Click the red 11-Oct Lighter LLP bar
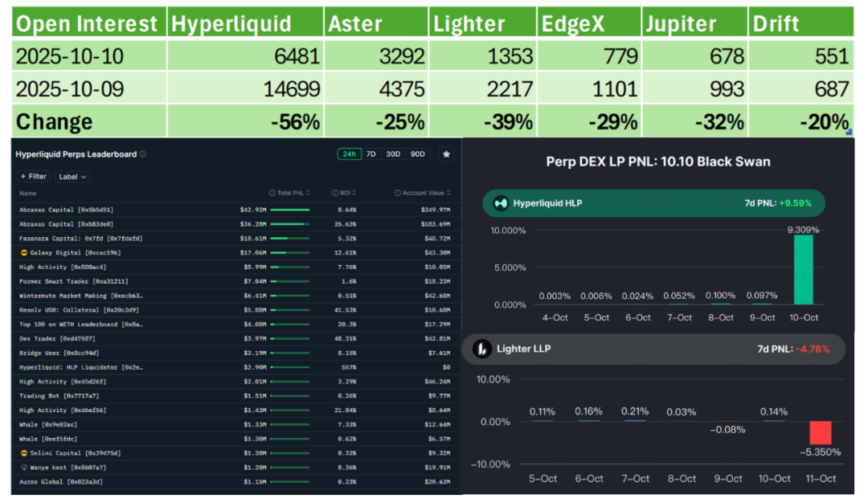The image size is (868, 503). [820, 432]
